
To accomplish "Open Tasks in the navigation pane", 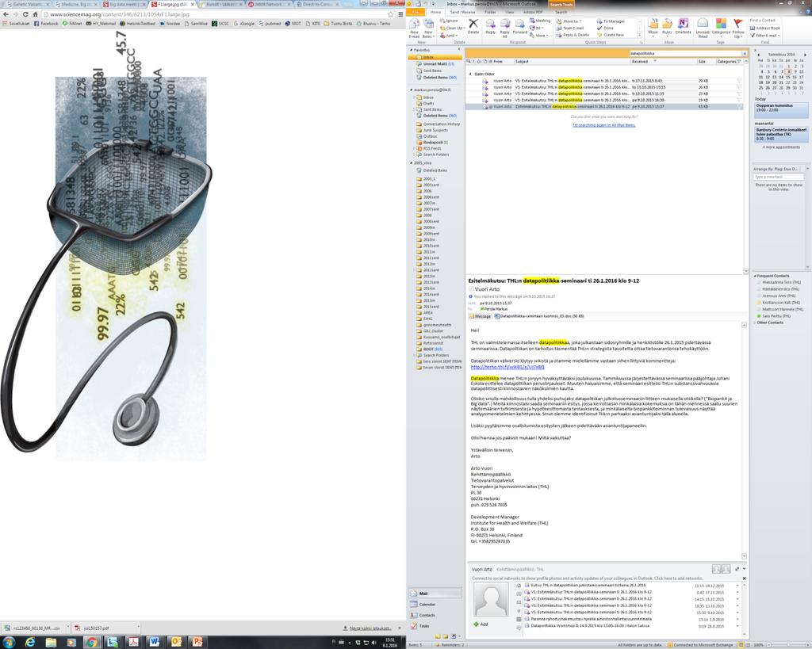I will click(x=420, y=626).
